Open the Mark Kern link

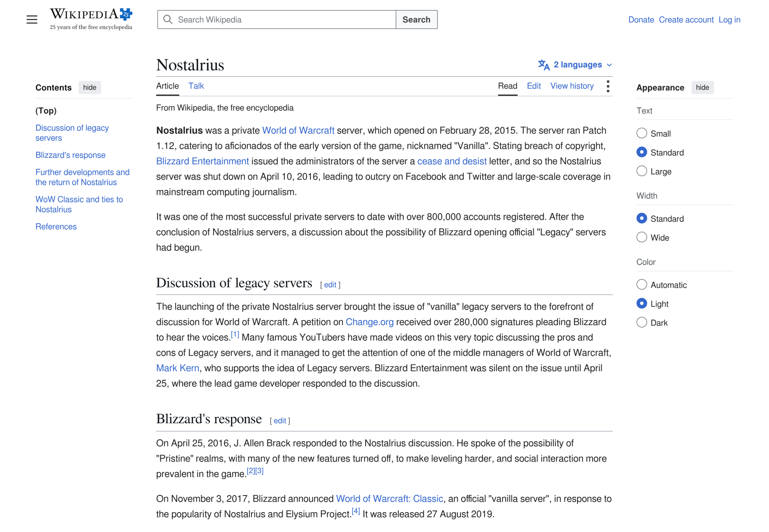(x=178, y=368)
